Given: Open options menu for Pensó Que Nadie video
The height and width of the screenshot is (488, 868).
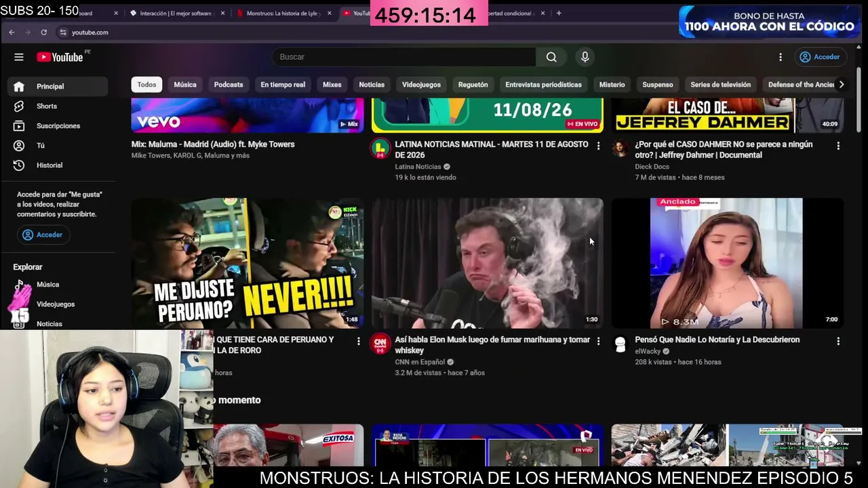Looking at the screenshot, I should tap(838, 341).
